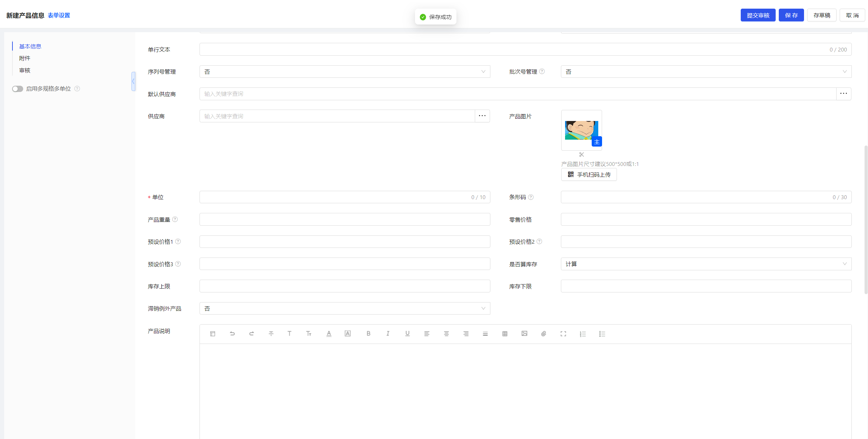Click 存草稿 button
The width and height of the screenshot is (868, 439).
pos(822,15)
